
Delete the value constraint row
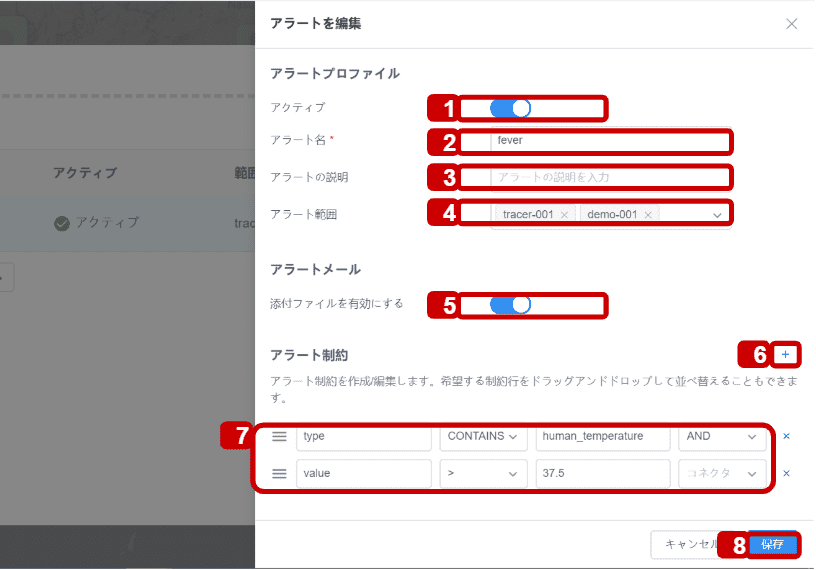786,474
